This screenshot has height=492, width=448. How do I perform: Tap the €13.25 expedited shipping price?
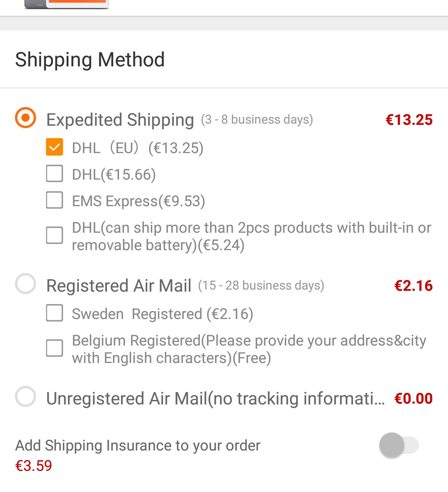(409, 120)
